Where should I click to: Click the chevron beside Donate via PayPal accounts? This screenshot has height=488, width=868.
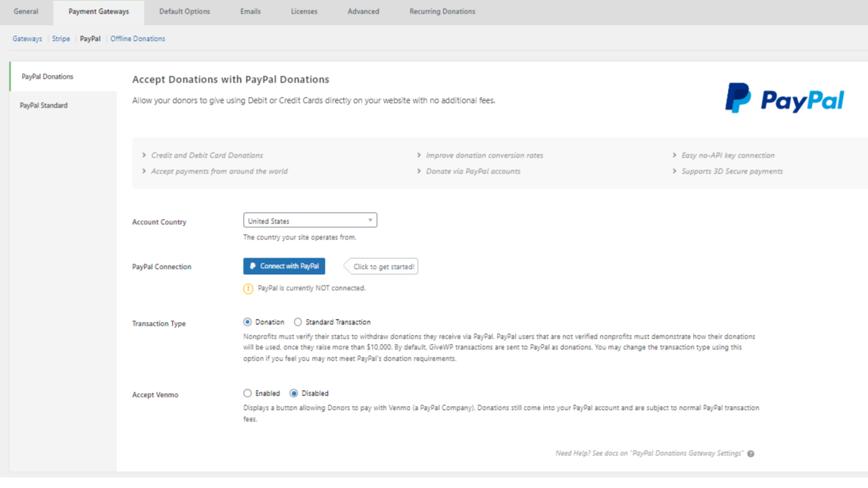tap(419, 171)
